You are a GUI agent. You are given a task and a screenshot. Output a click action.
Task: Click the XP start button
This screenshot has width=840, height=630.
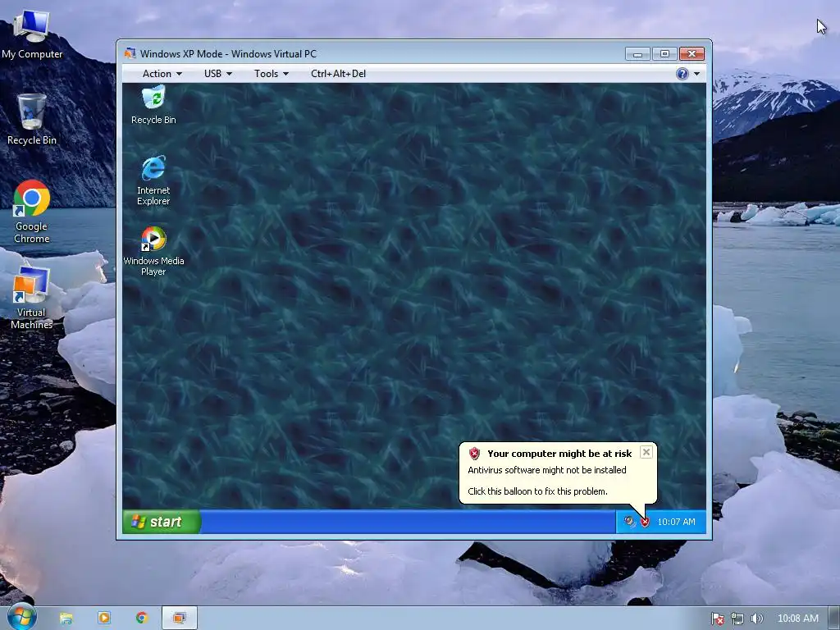tap(162, 522)
